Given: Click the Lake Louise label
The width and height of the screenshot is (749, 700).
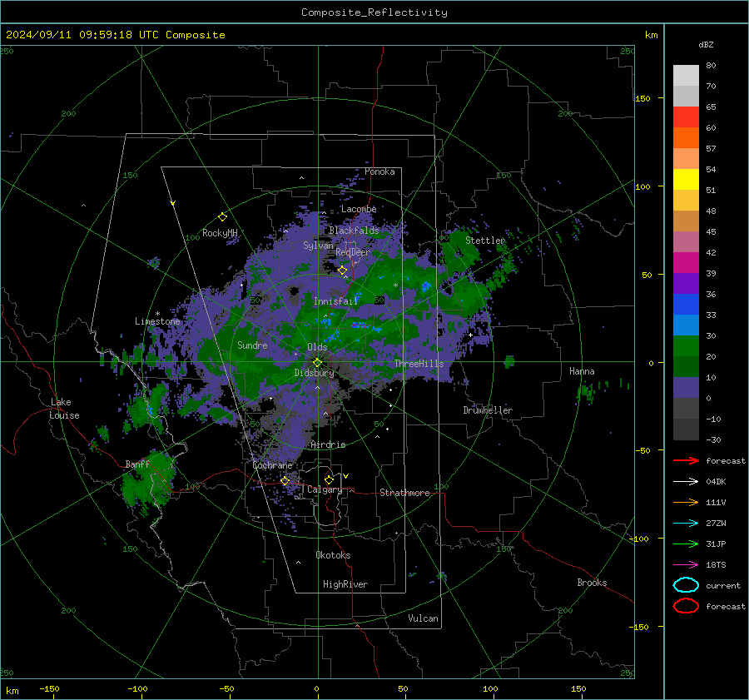Looking at the screenshot, I should 64,409.
